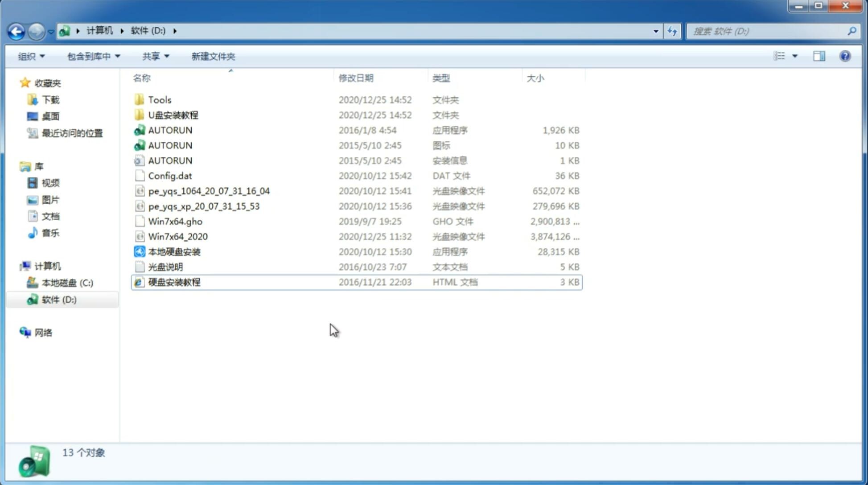Open the Tools folder
Screen dimensions: 868x485
(159, 99)
